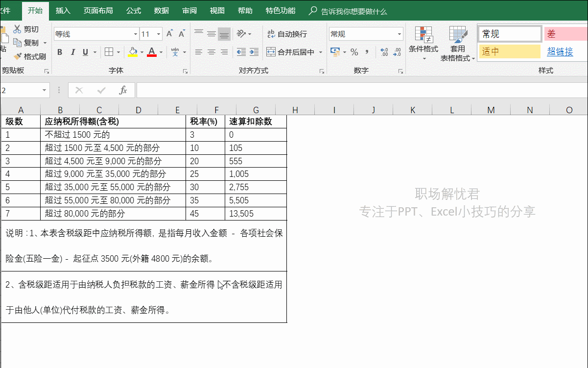Click the formula bar cancel X icon
This screenshot has height=368, width=588.
click(79, 90)
